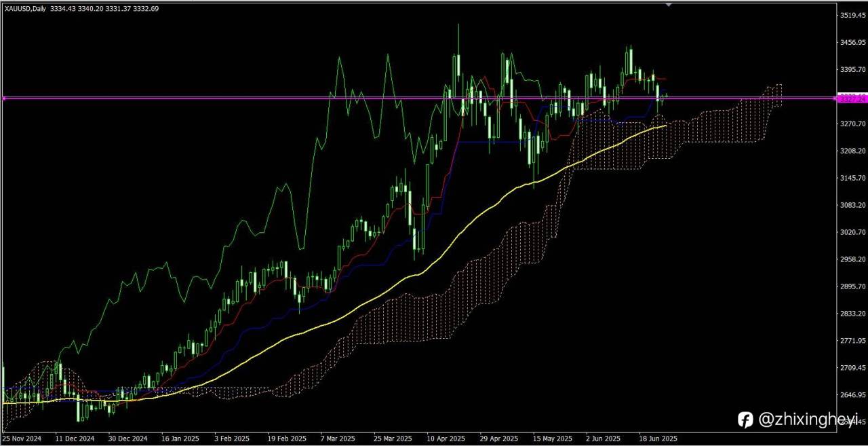
Task: Click the 2709.45 price scale label
Action: [853, 368]
